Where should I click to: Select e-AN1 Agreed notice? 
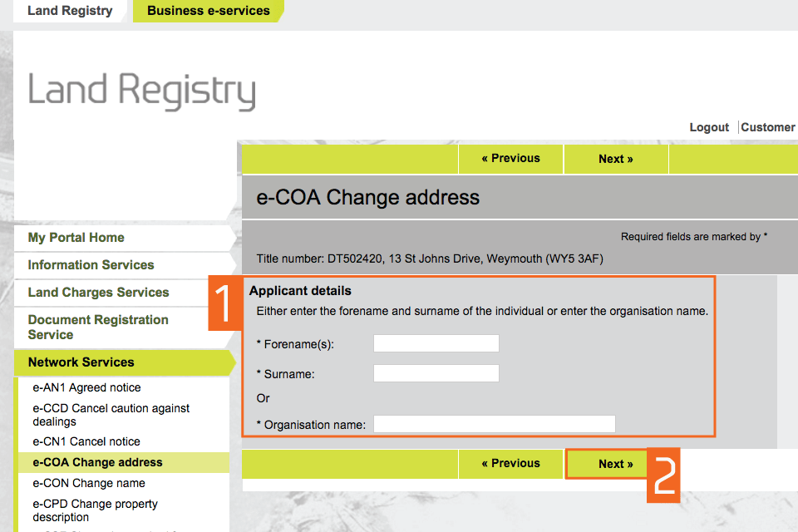(x=86, y=387)
